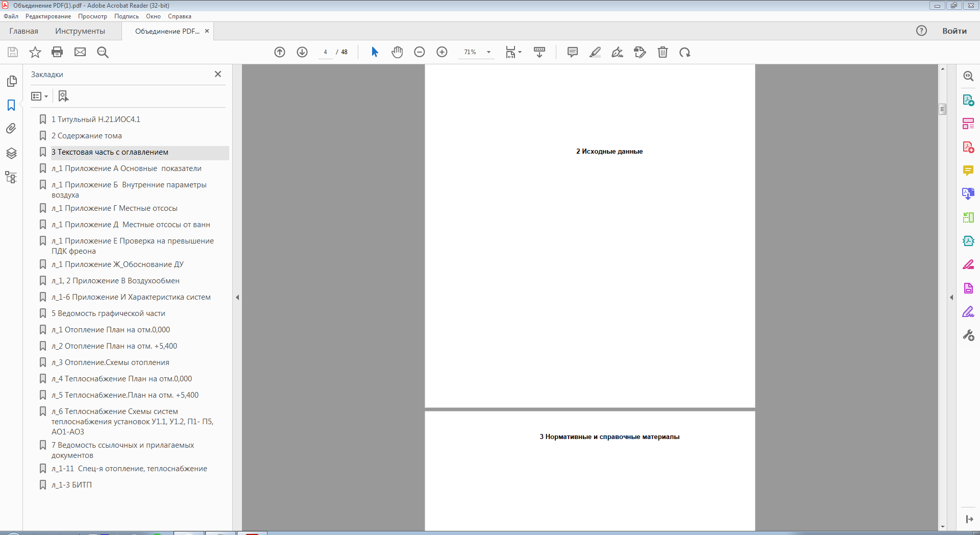Open the Файл menu
This screenshot has width=980, height=535.
coord(11,16)
